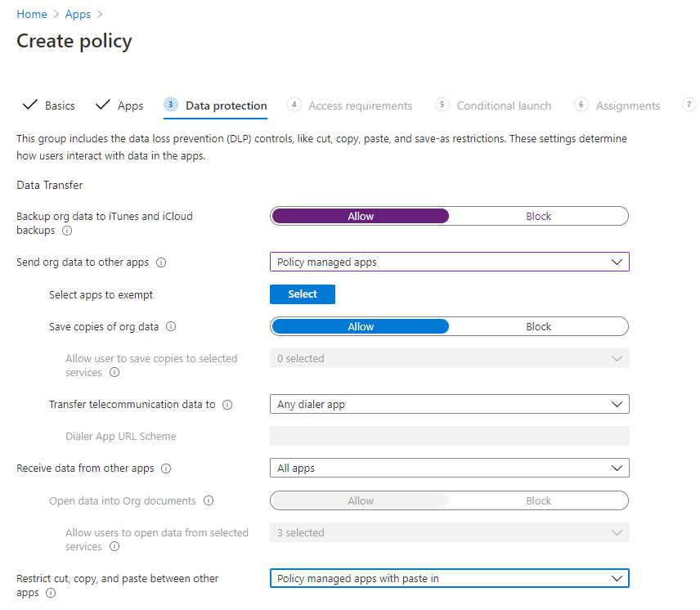The height and width of the screenshot is (610, 700).
Task: Open the Transfer telecommunication data dropdown
Action: click(450, 404)
